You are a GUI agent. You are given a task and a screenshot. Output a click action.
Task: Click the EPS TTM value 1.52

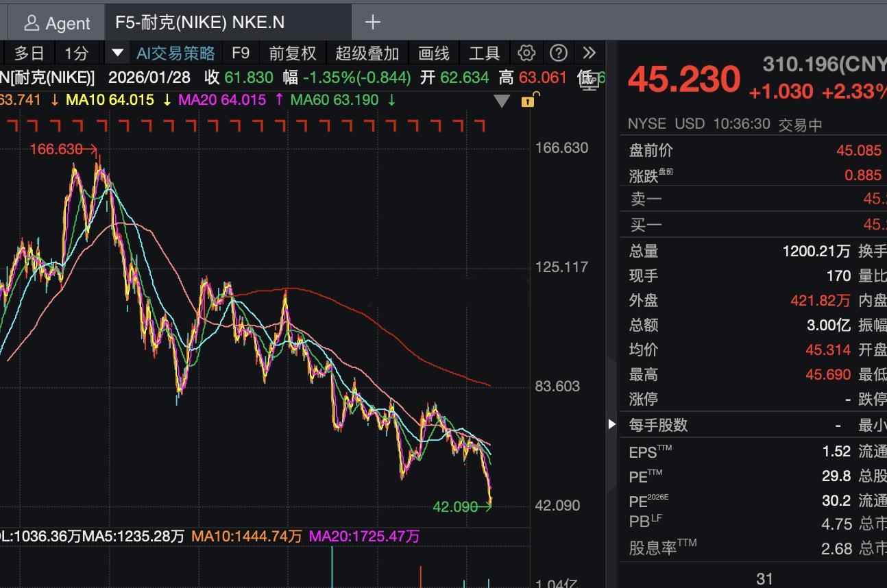coord(836,451)
